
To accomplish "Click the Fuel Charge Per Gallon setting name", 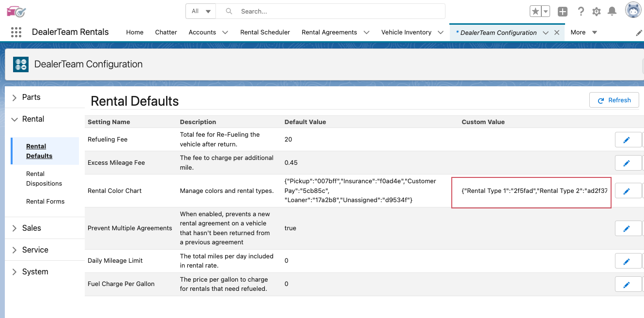I will pyautogui.click(x=121, y=284).
